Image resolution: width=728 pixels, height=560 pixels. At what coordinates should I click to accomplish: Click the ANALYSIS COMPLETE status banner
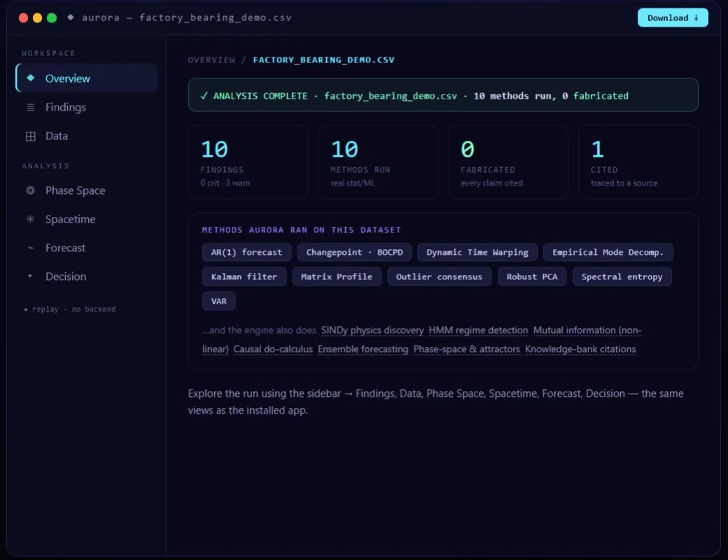click(443, 95)
